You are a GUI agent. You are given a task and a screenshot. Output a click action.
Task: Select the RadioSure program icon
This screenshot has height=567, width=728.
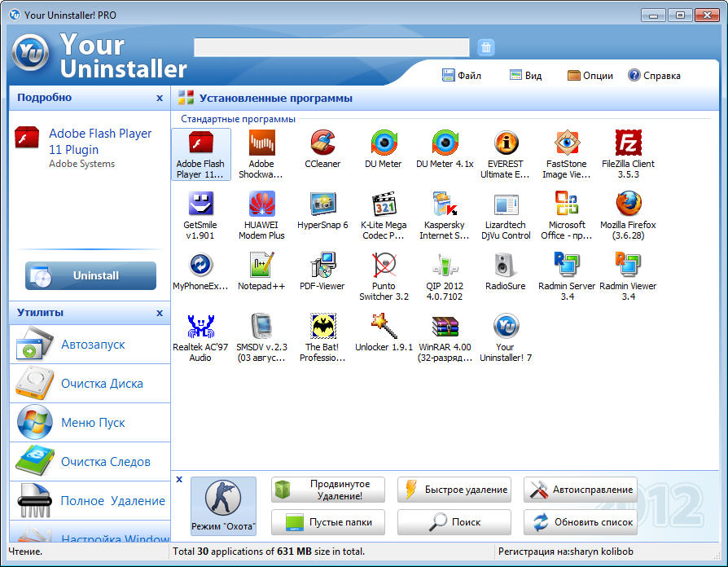[505, 266]
